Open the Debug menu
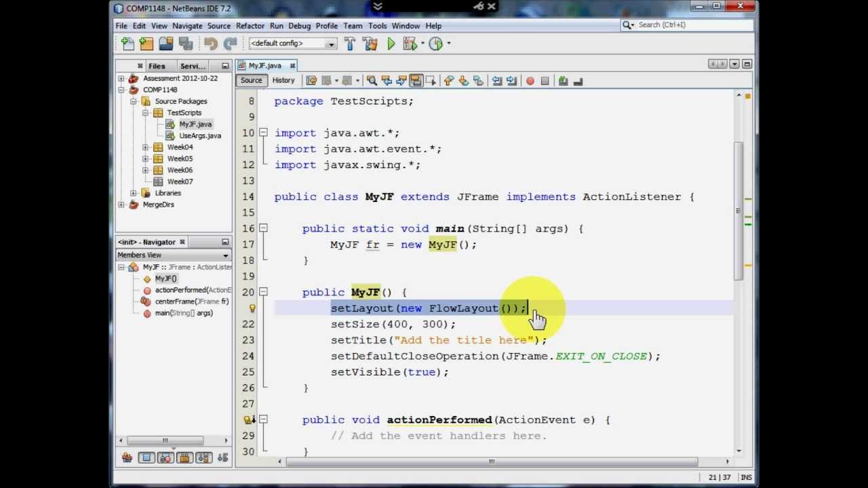This screenshot has height=488, width=868. [x=299, y=26]
